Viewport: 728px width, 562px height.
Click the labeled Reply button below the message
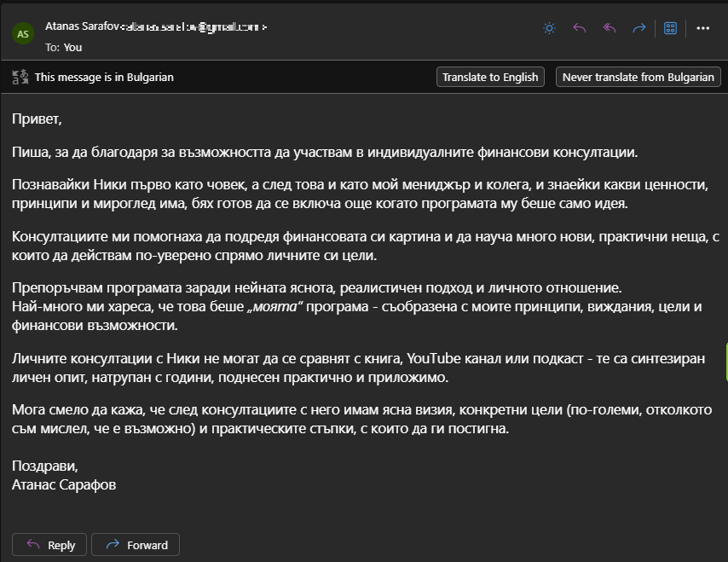[51, 545]
